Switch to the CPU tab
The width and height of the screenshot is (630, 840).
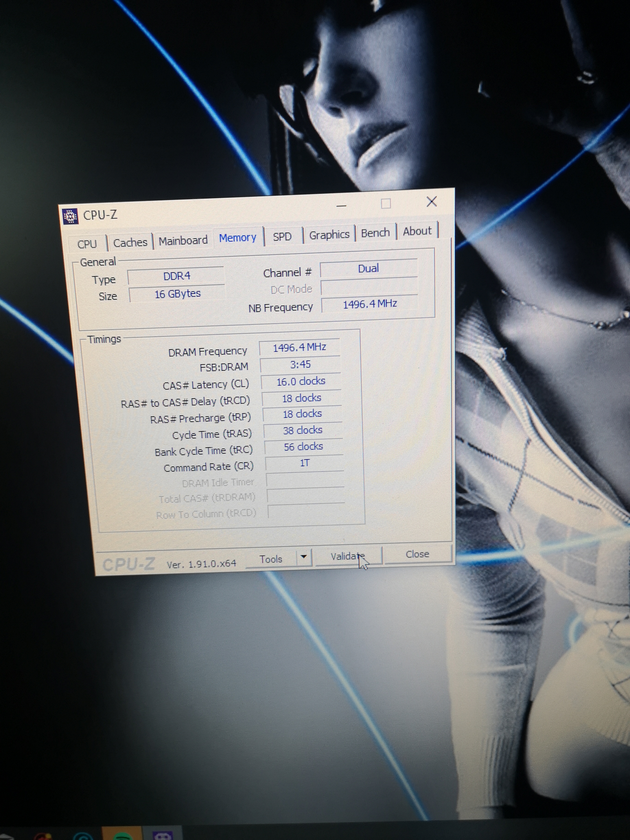(x=87, y=244)
